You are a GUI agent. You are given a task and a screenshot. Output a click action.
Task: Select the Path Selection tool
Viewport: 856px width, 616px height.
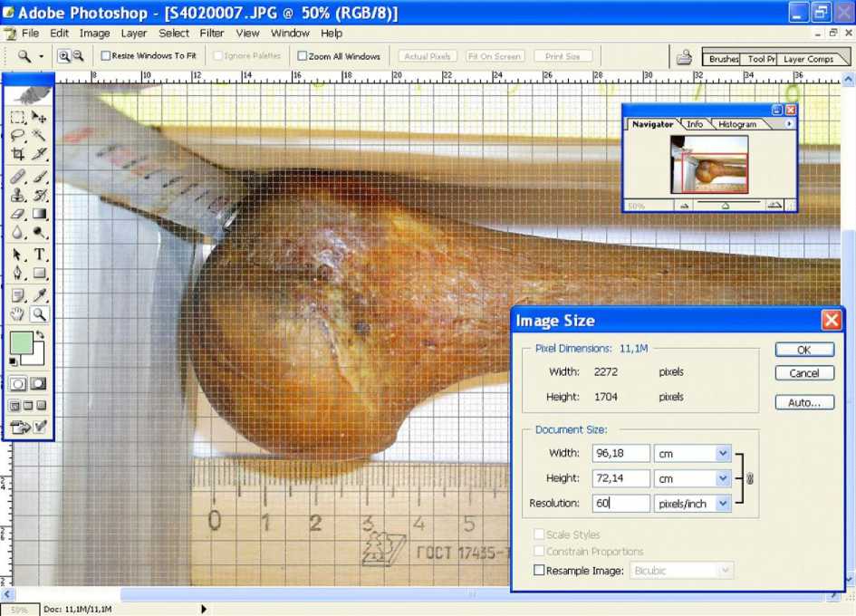(x=17, y=255)
